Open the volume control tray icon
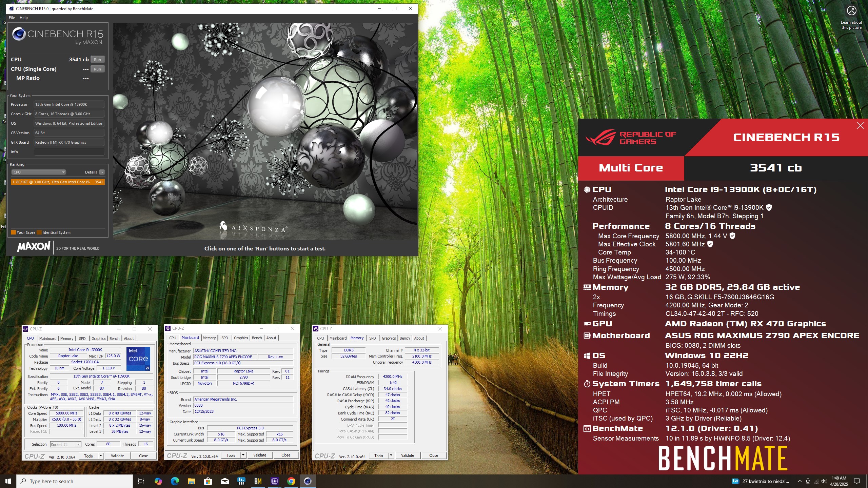 coord(824,481)
